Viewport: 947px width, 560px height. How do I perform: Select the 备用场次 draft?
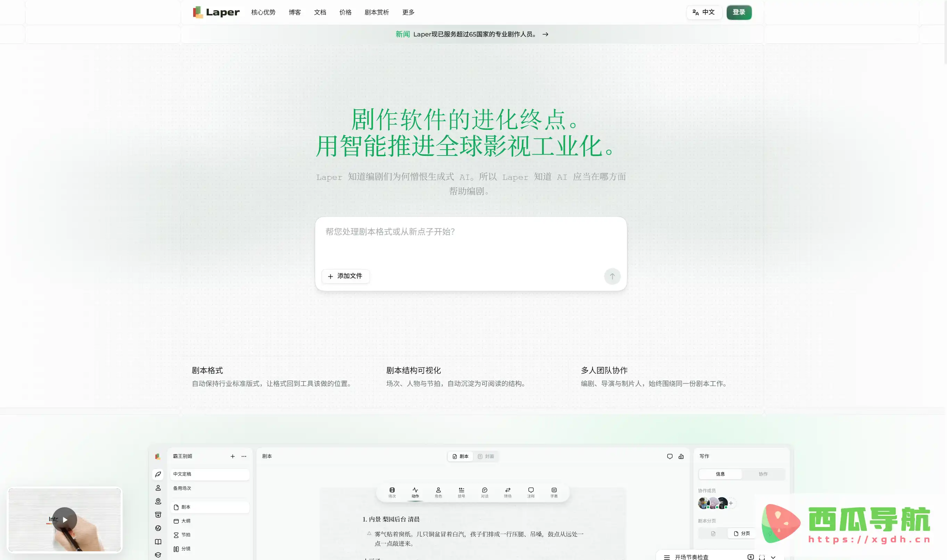(209, 488)
